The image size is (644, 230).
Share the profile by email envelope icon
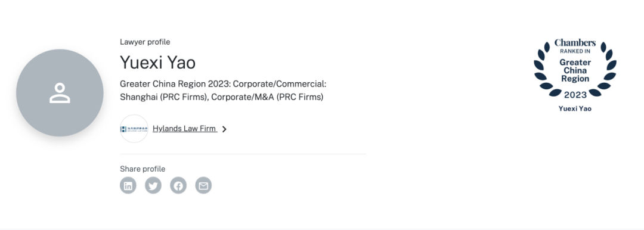point(203,186)
